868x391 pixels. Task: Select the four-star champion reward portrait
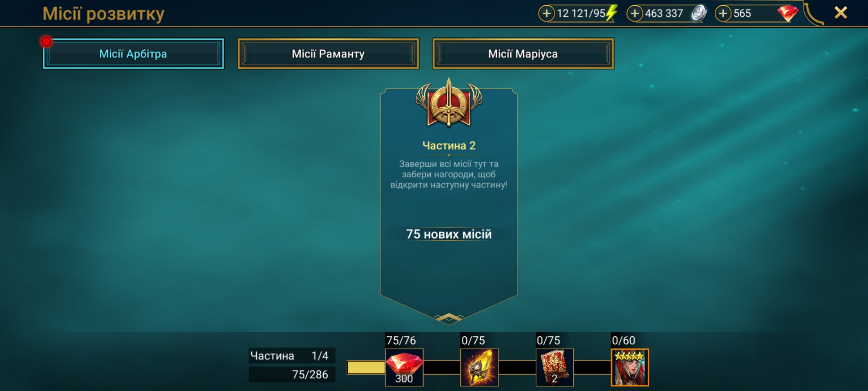(x=630, y=367)
